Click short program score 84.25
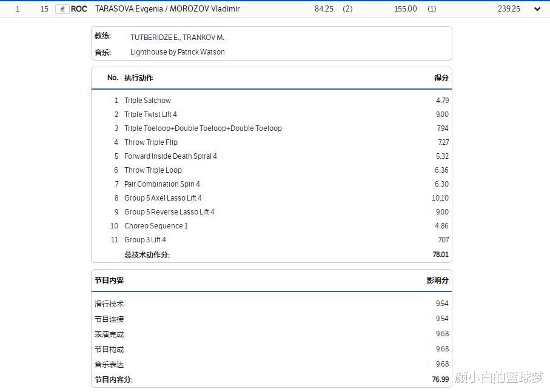The image size is (550, 392). (324, 8)
